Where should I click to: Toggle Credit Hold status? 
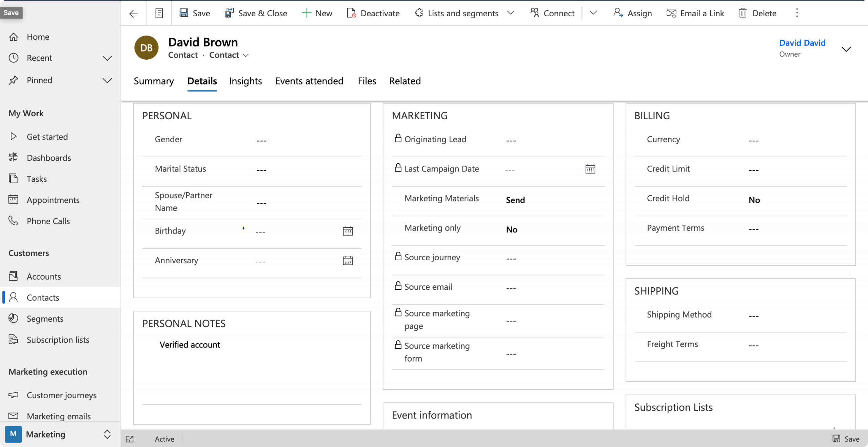coord(754,200)
